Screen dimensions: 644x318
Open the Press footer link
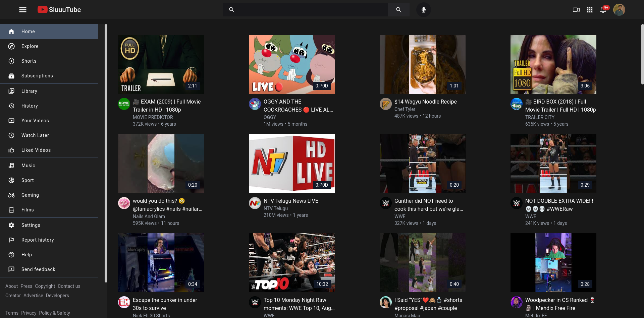point(26,286)
